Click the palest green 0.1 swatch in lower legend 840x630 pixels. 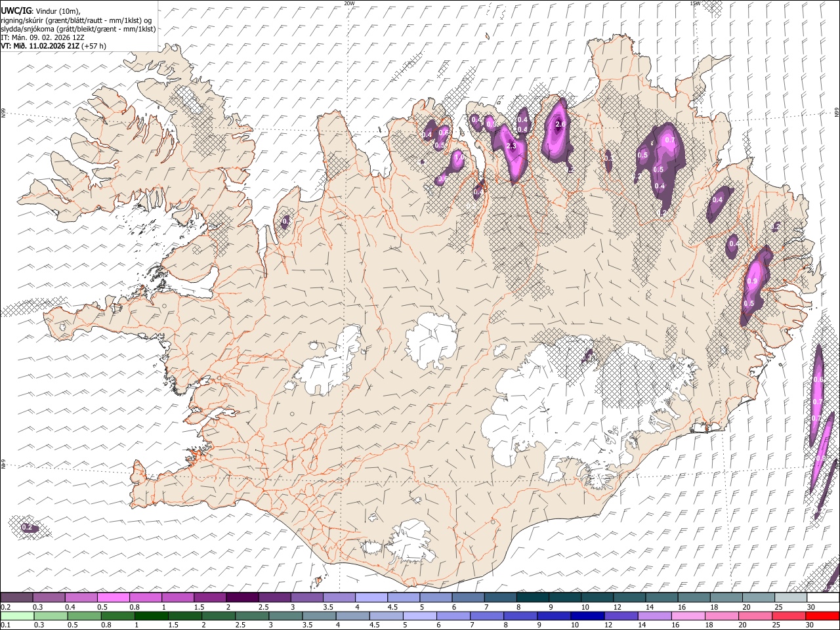coord(17,616)
